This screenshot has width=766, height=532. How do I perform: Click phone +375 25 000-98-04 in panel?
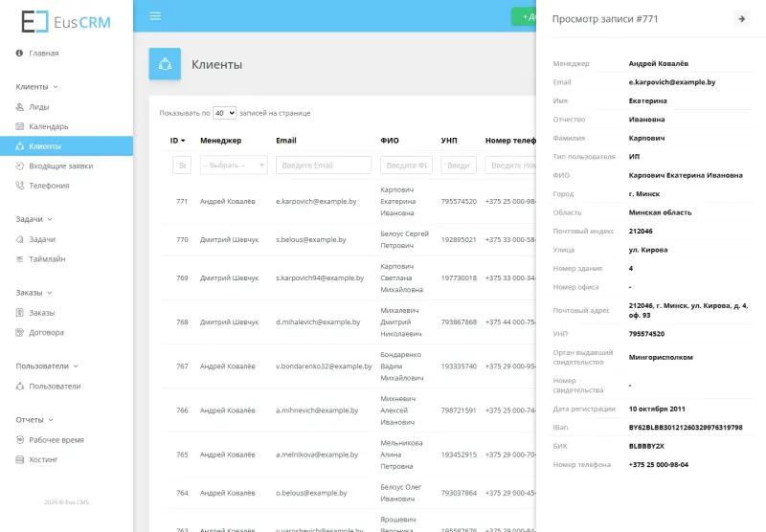pos(658,465)
